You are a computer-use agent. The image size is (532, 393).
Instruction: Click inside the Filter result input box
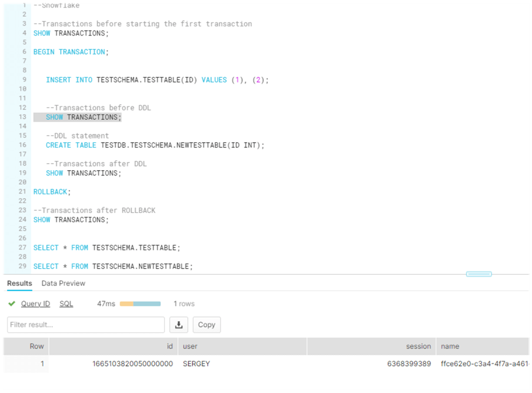tap(85, 325)
